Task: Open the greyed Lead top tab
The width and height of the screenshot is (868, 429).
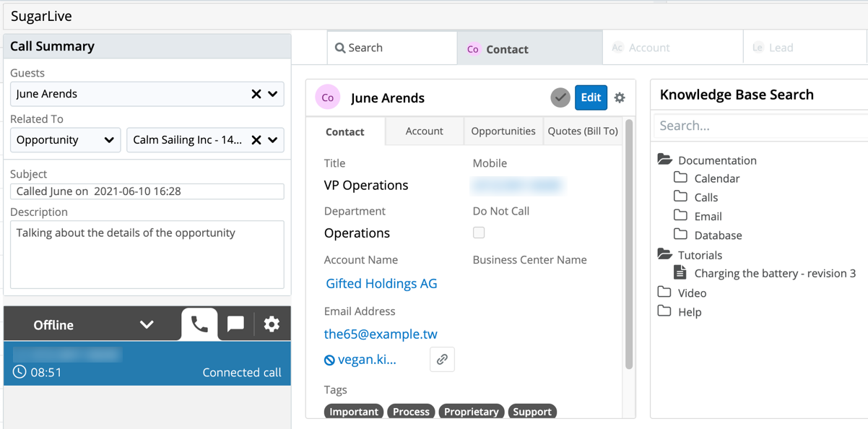Action: click(x=805, y=48)
